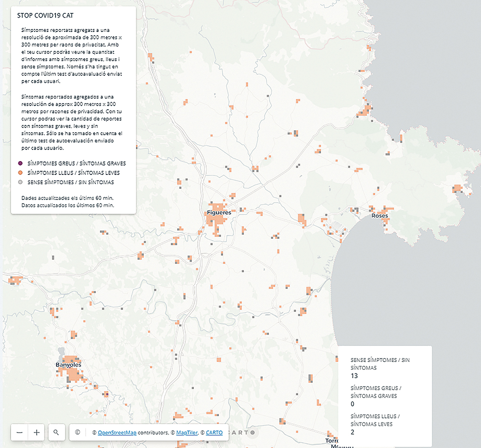Screen dimensions: 481x448
Task: Follow the CARTO attribution link
Action: (x=214, y=433)
